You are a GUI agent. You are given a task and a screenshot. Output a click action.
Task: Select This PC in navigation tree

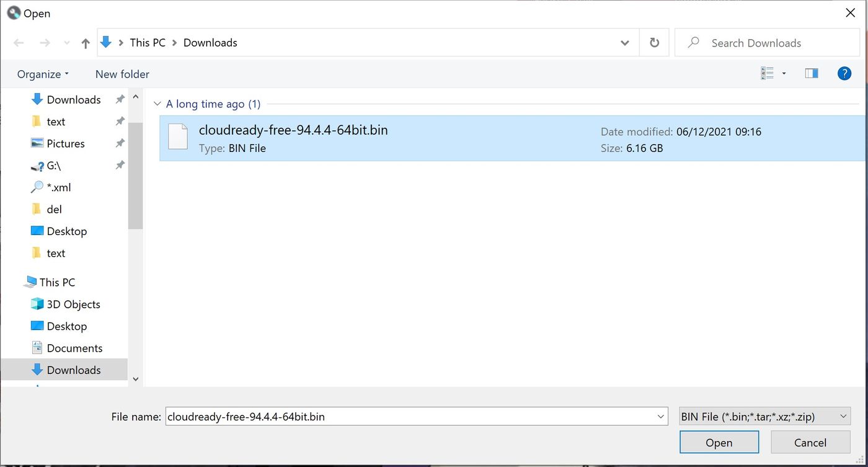click(57, 282)
